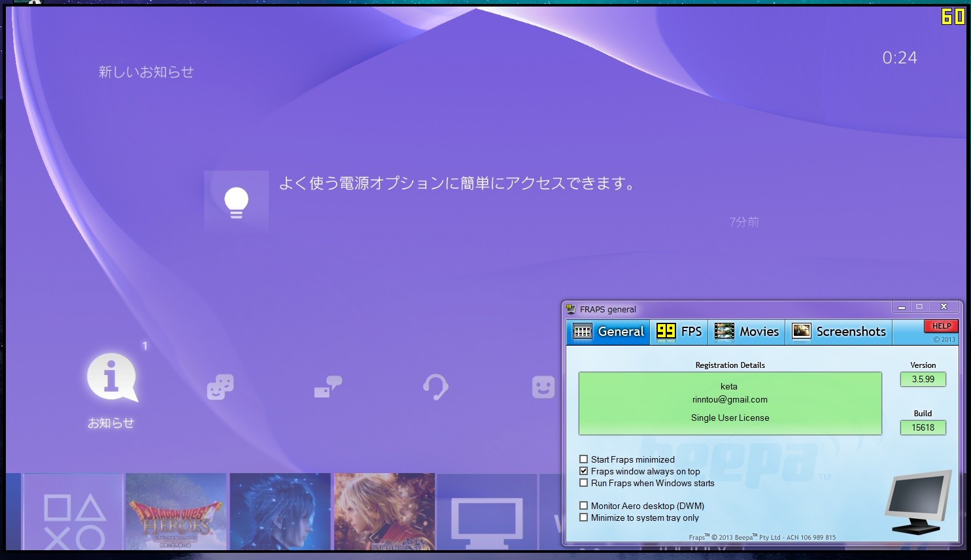Click the monitor graphic in Fraps window
This screenshot has height=560, width=971.
918,502
